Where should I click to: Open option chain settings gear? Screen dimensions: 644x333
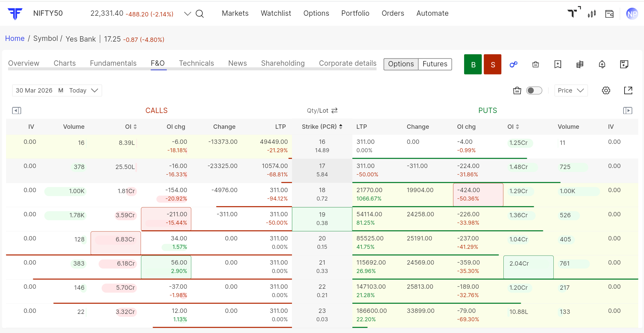pyautogui.click(x=606, y=91)
